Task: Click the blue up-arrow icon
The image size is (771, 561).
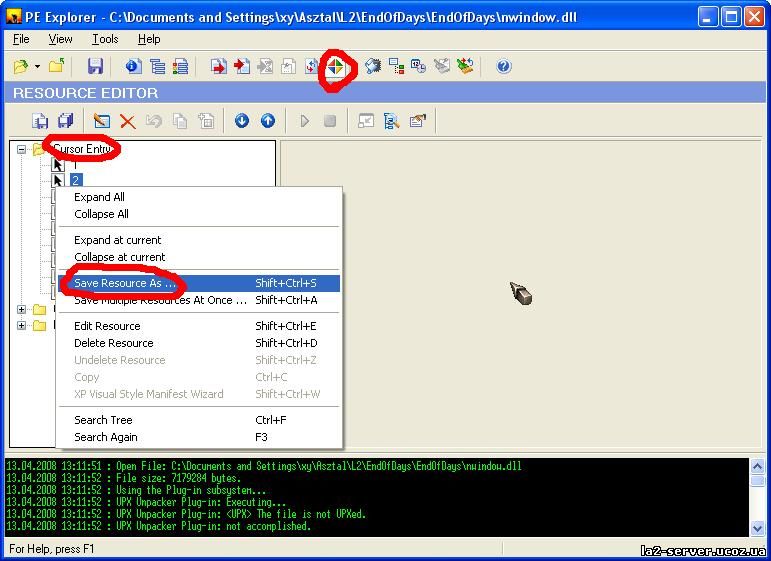Action: tap(268, 120)
